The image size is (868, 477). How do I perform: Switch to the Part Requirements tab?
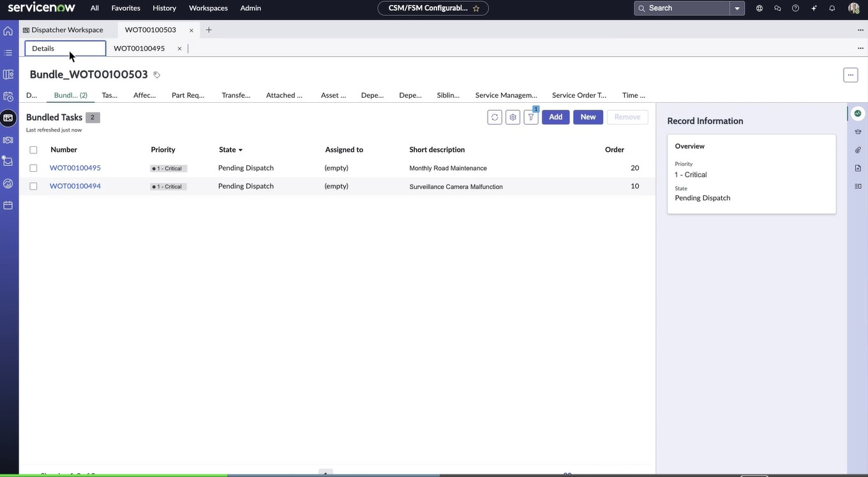(188, 95)
